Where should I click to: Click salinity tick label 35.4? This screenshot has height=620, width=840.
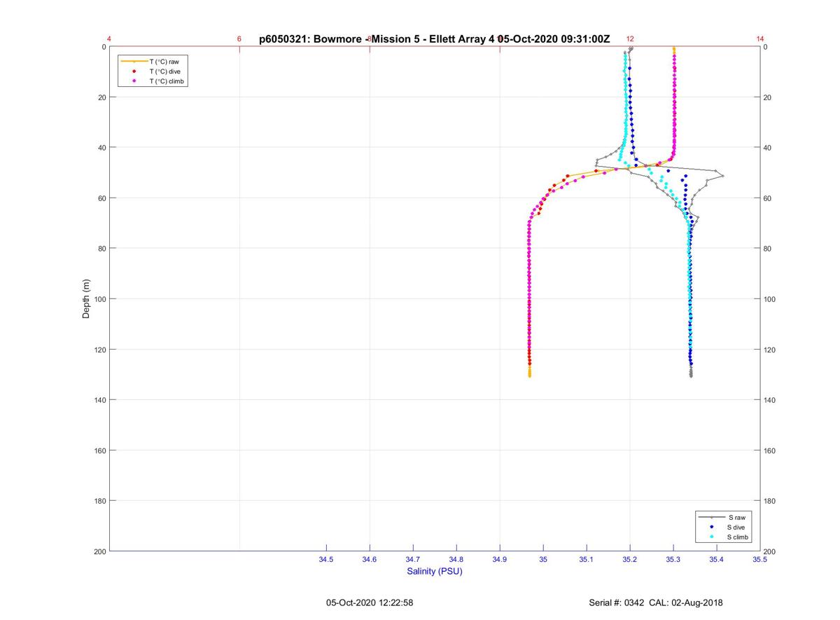click(x=717, y=559)
